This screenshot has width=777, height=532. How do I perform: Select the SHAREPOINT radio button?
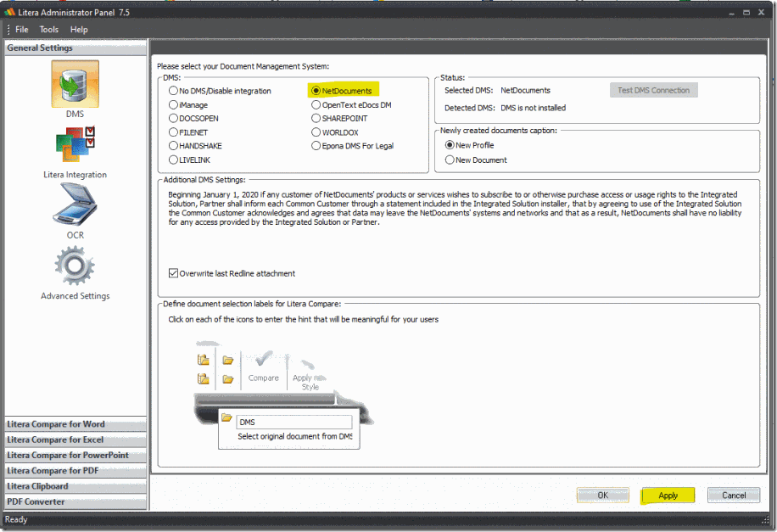316,118
